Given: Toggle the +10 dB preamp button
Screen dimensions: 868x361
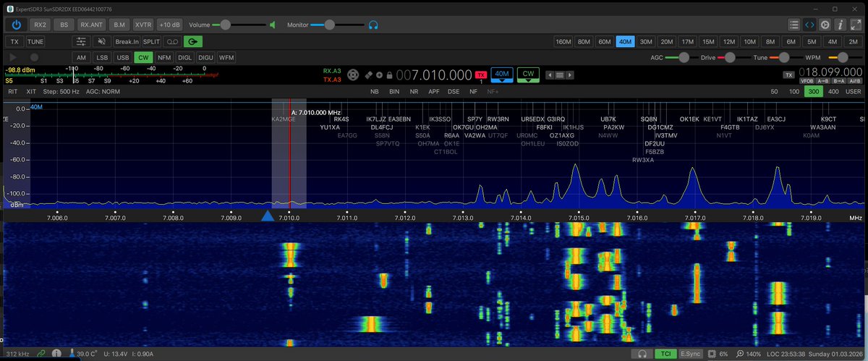Looking at the screenshot, I should (x=170, y=25).
